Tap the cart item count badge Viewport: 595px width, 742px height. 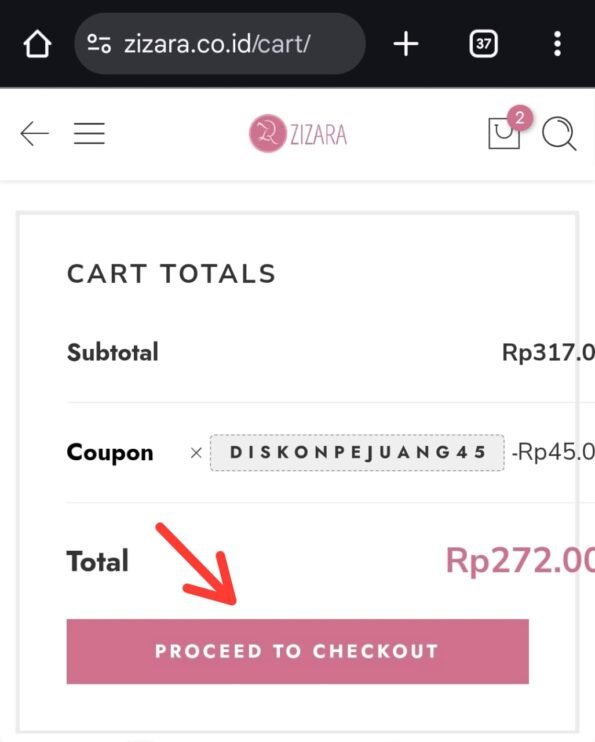[520, 117]
